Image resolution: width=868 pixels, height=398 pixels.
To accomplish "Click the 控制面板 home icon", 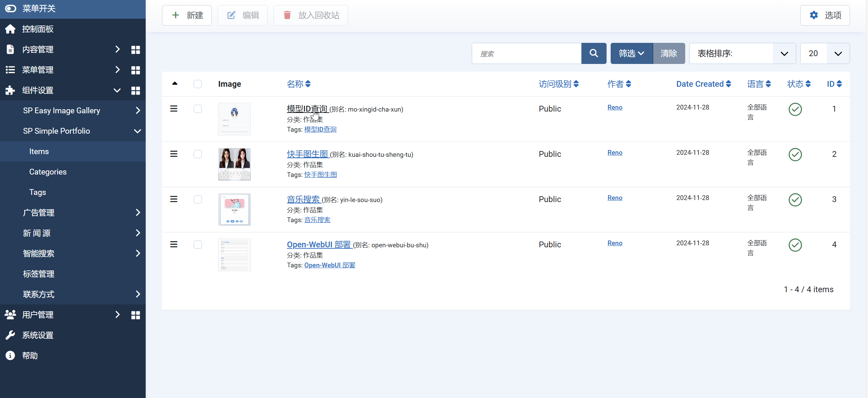I will pyautogui.click(x=10, y=29).
